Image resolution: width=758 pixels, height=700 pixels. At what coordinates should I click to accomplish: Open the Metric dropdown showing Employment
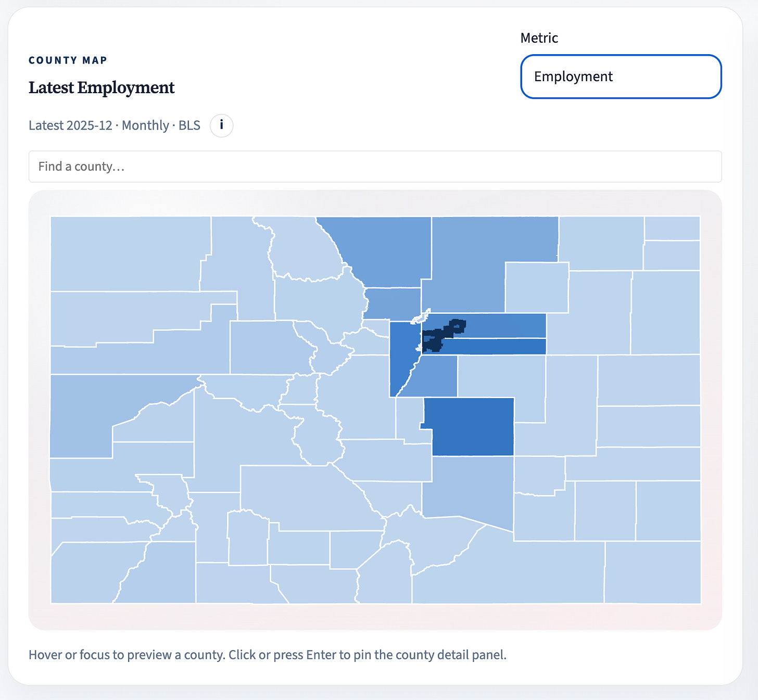point(621,77)
